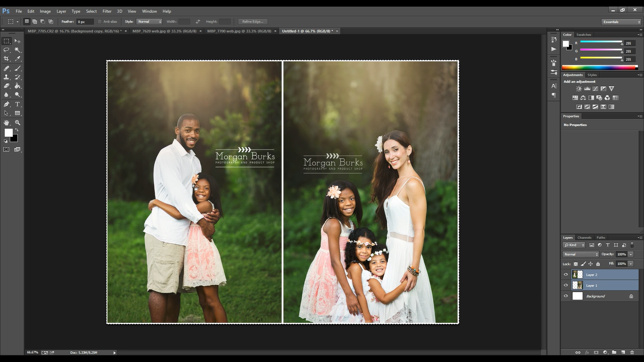Enable the Anti-alias checkbox
This screenshot has width=644, height=362.
click(99, 22)
